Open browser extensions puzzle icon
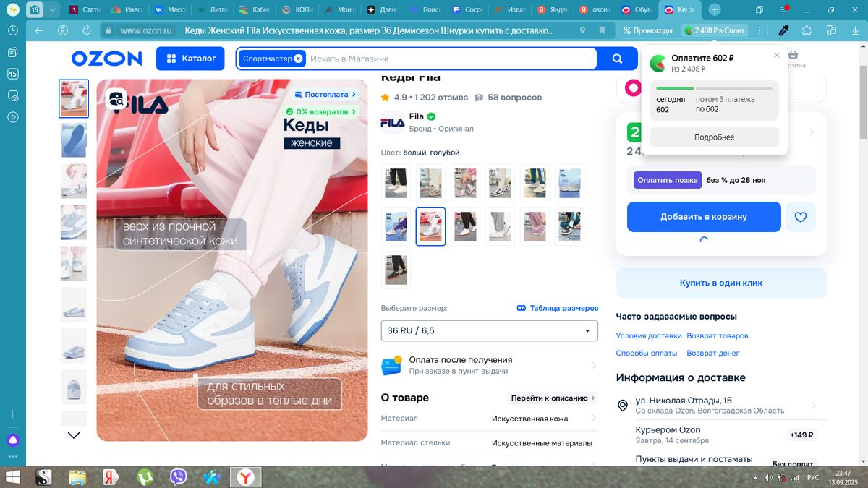This screenshot has width=868, height=488. coord(807,31)
